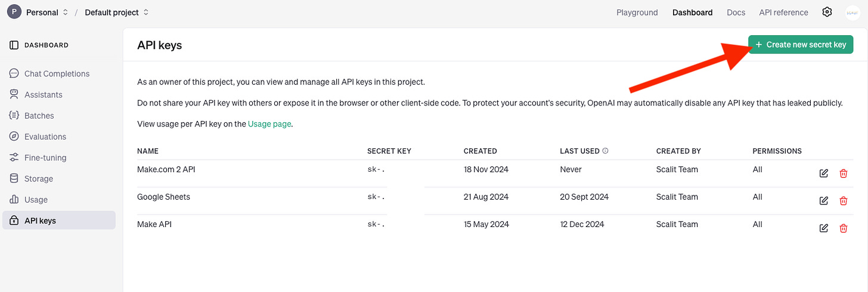Screen dimensions: 868x292
Task: Follow the Usage page link
Action: [269, 124]
